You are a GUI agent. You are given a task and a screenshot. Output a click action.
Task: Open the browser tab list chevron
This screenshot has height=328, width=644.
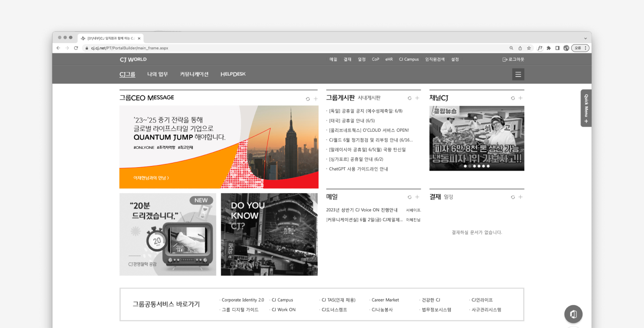(585, 38)
